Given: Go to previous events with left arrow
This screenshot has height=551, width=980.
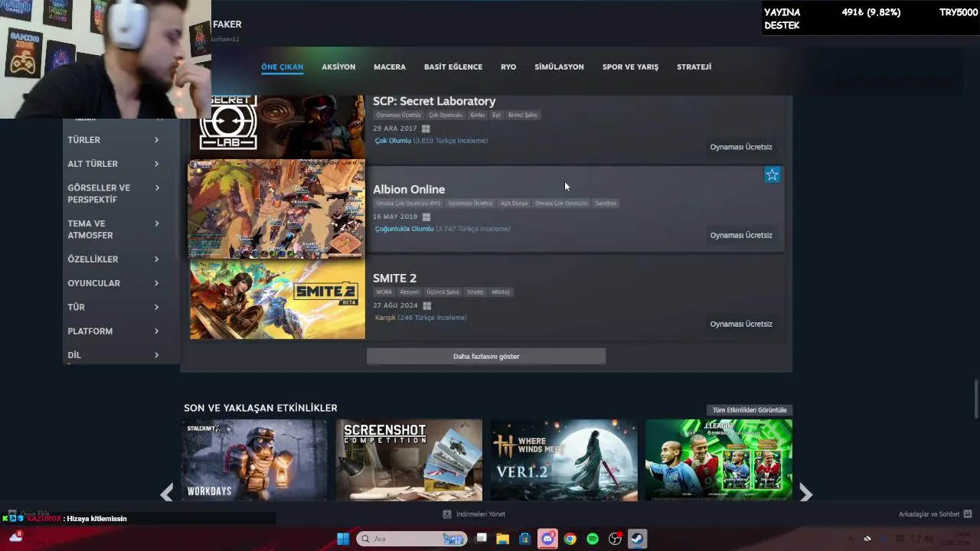Looking at the screenshot, I should tap(167, 494).
